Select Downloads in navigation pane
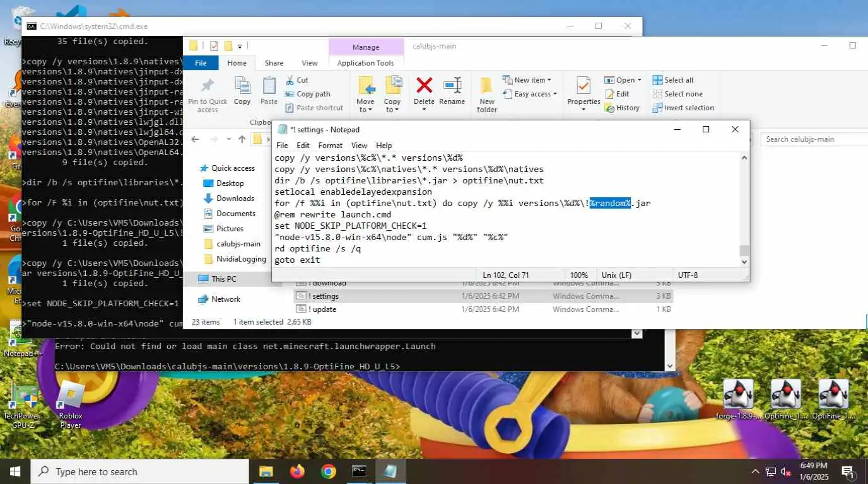 point(235,199)
